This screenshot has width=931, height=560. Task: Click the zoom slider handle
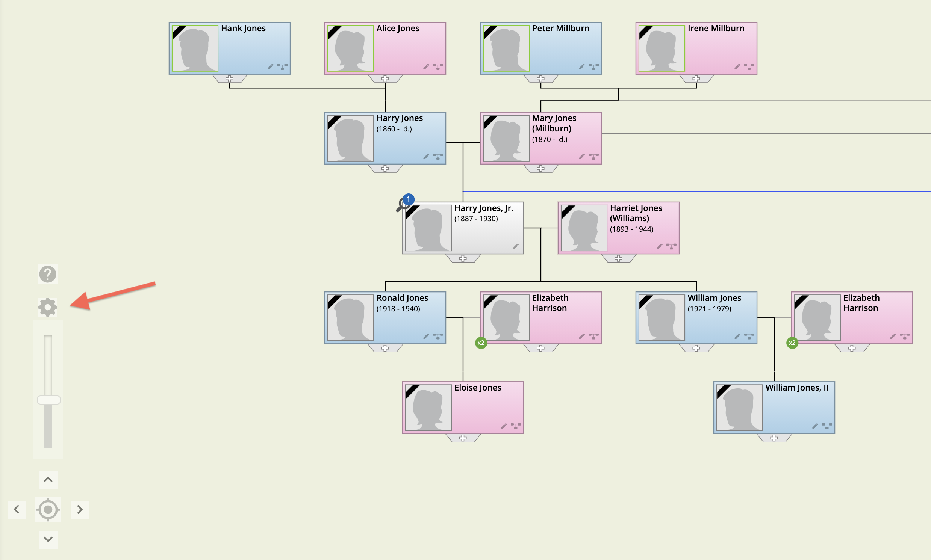pyautogui.click(x=49, y=400)
